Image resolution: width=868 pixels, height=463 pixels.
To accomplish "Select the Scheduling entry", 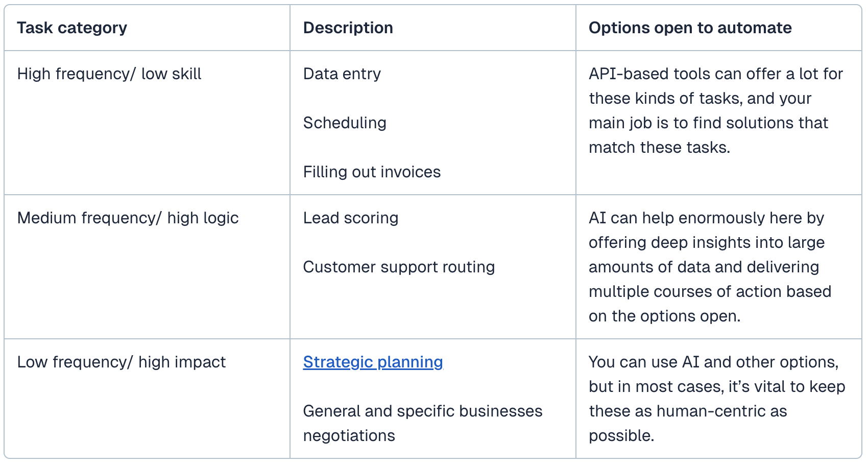I will (345, 123).
